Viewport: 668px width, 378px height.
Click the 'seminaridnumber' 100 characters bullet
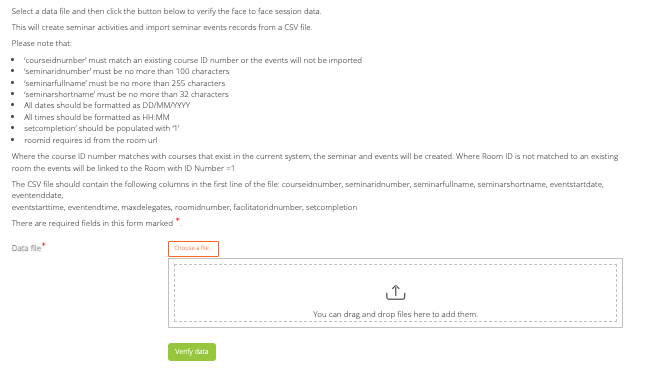coord(127,71)
